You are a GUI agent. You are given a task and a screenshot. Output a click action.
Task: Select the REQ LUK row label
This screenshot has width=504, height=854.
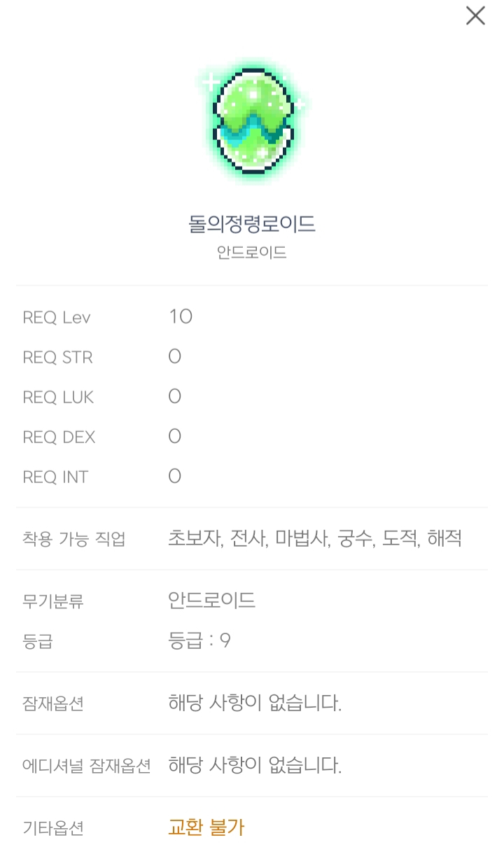pyautogui.click(x=58, y=398)
